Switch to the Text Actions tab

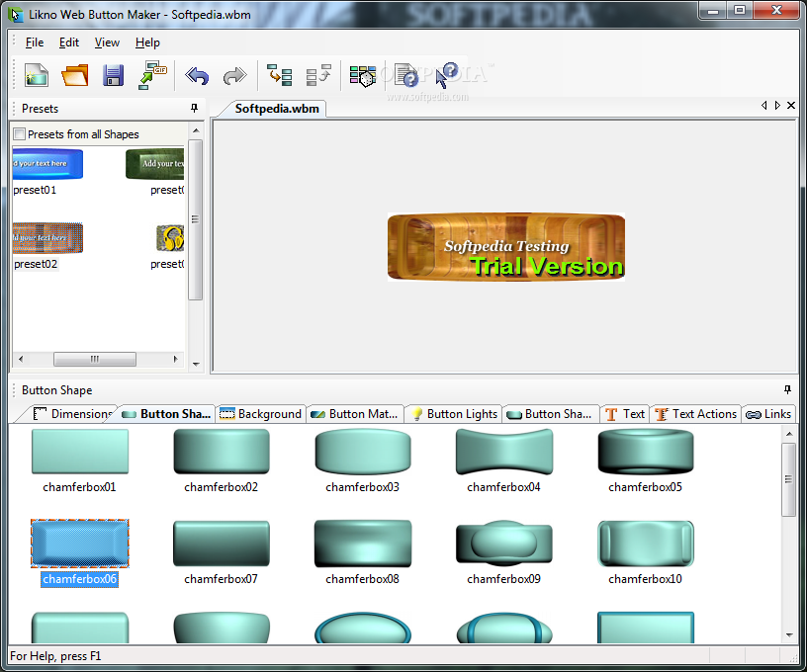click(x=696, y=414)
